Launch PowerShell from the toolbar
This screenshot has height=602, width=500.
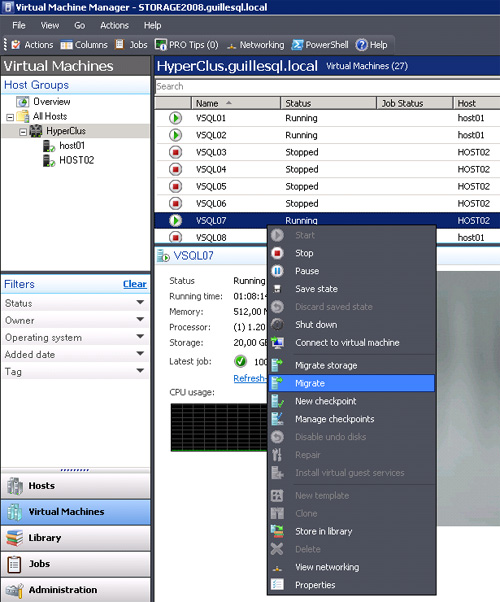click(297, 45)
